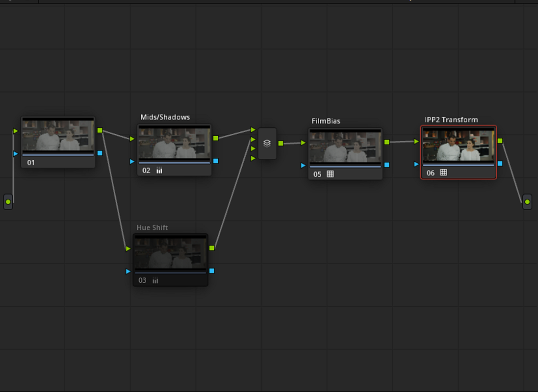Click IPP2 Transform node's blue key output square

(x=500, y=163)
